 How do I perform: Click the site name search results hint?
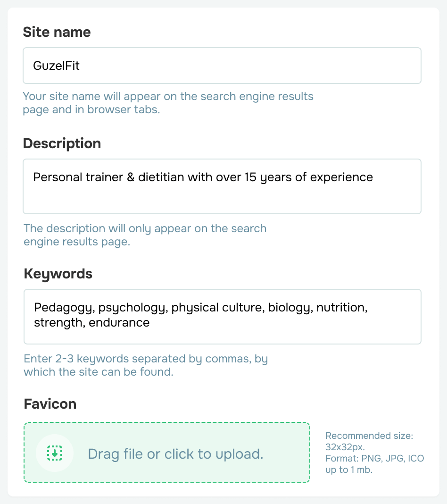168,103
